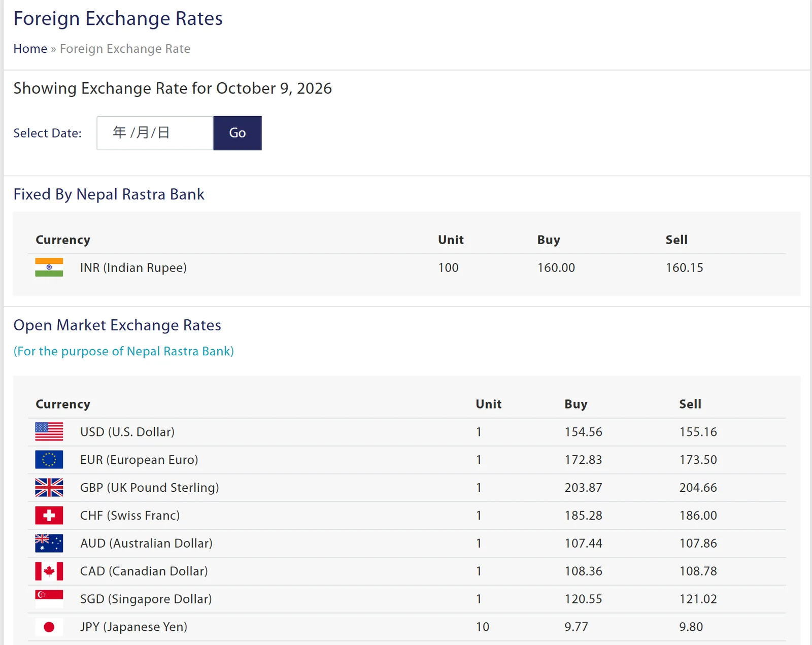This screenshot has height=645, width=812.
Task: Click the US flag icon
Action: tap(49, 432)
